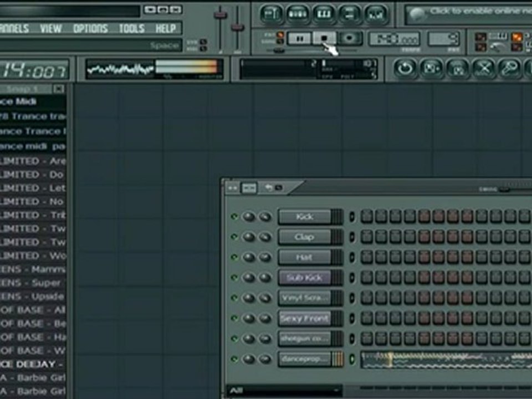Open the HELP menu
This screenshot has width=532, height=399.
[166, 28]
